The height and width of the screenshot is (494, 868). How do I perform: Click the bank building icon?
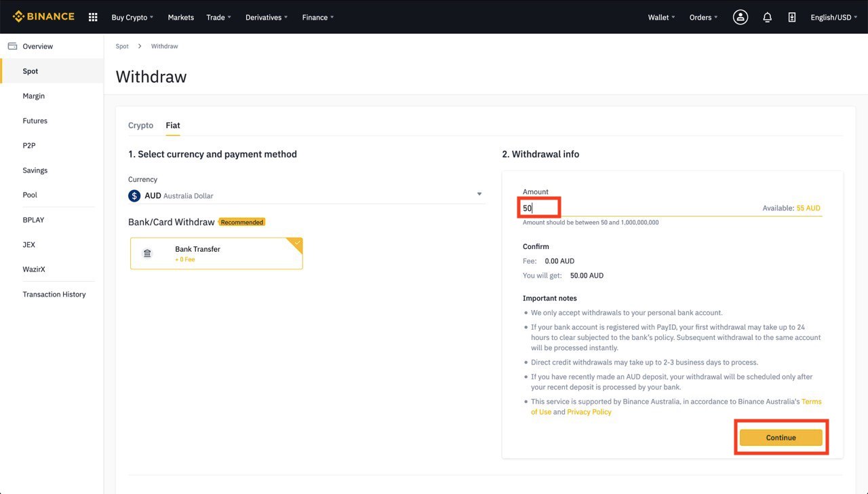(x=147, y=254)
